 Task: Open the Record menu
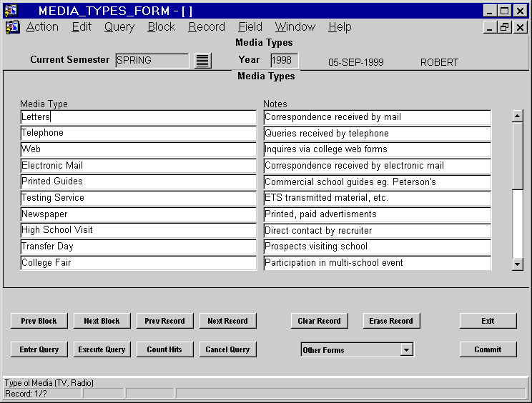(x=207, y=26)
